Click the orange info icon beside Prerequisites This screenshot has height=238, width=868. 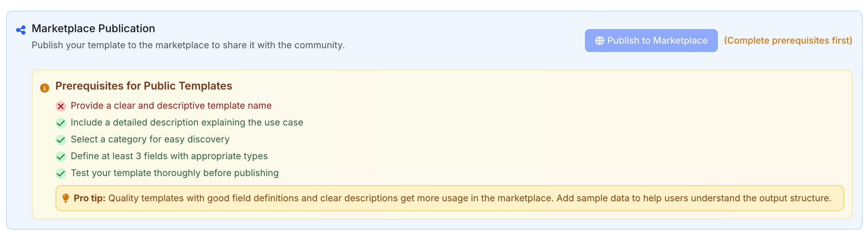(44, 88)
